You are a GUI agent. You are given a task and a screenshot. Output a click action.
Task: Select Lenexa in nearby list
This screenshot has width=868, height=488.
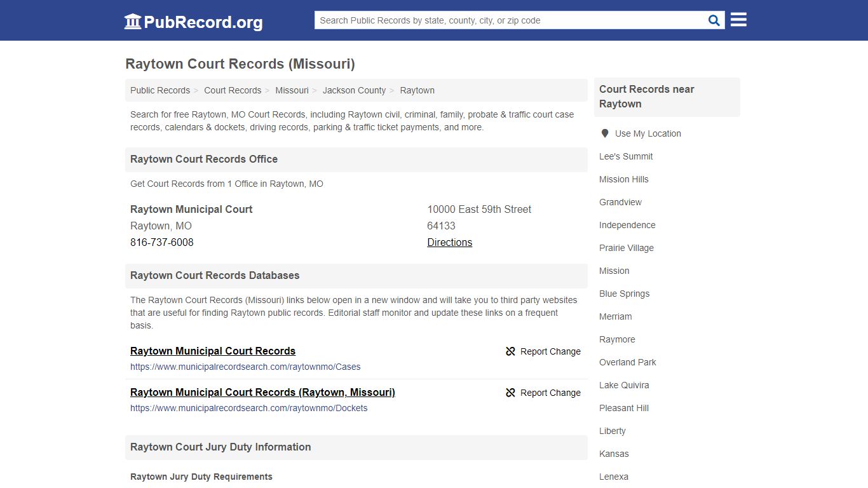[613, 477]
